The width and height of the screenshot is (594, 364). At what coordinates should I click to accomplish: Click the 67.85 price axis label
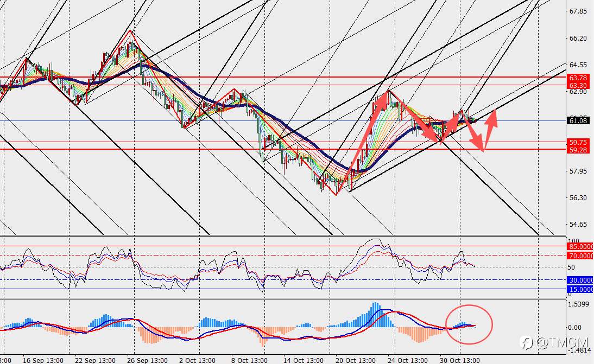[578, 11]
